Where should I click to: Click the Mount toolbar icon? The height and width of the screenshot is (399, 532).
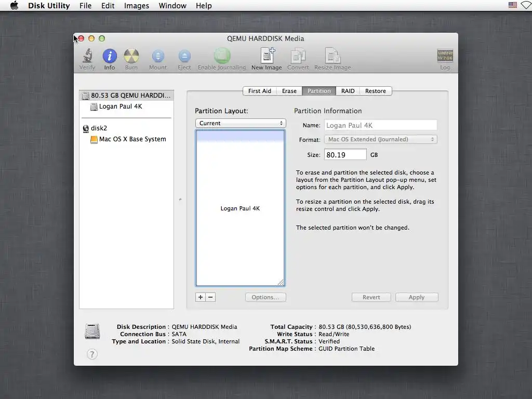[158, 56]
